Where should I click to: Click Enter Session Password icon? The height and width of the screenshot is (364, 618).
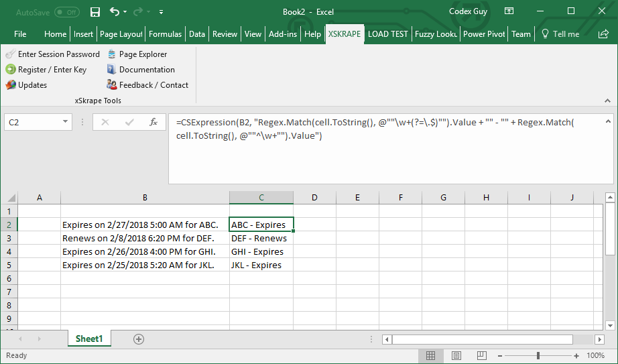pyautogui.click(x=11, y=54)
